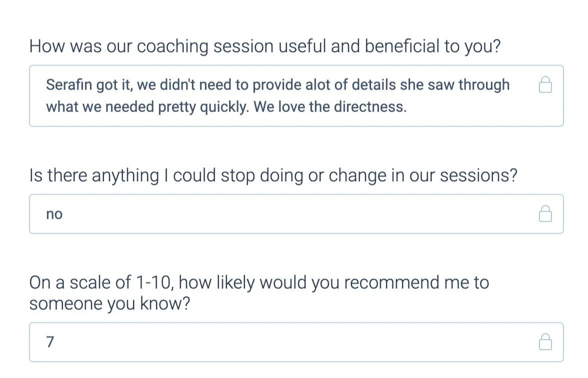Click the "no" text in the second answer

pyautogui.click(x=54, y=214)
